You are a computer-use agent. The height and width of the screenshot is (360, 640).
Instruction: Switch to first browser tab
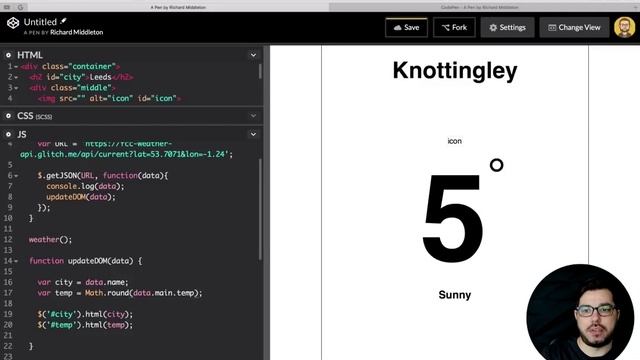(x=178, y=7)
